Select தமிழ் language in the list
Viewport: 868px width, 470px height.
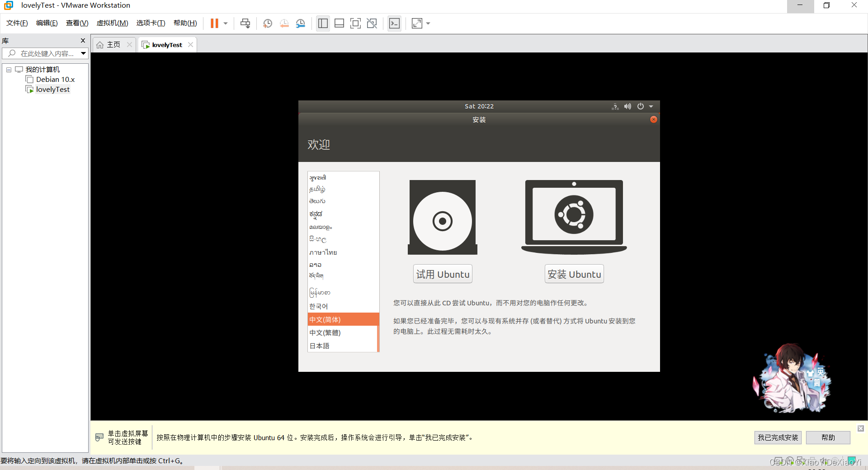click(x=342, y=189)
